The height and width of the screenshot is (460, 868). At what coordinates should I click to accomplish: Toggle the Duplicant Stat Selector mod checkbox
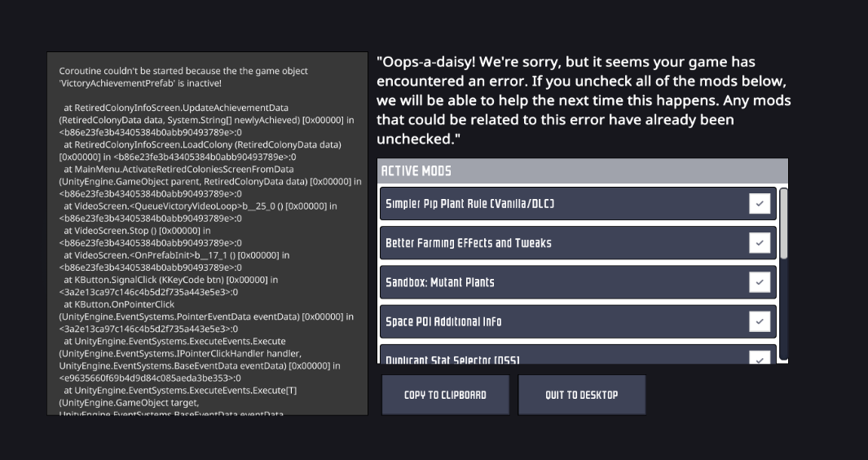pyautogui.click(x=760, y=358)
